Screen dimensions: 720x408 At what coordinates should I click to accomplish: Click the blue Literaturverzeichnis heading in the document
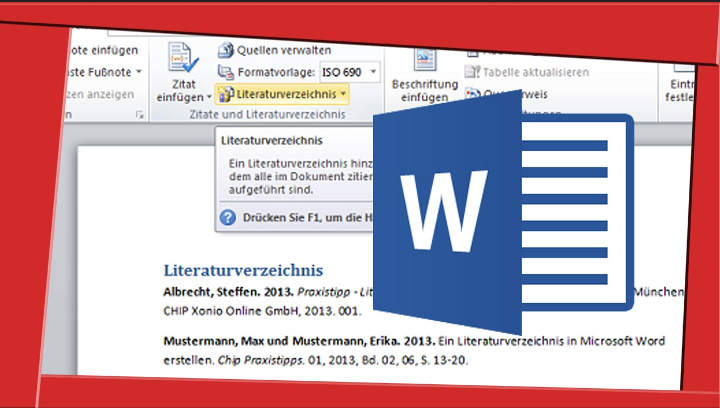pyautogui.click(x=243, y=270)
